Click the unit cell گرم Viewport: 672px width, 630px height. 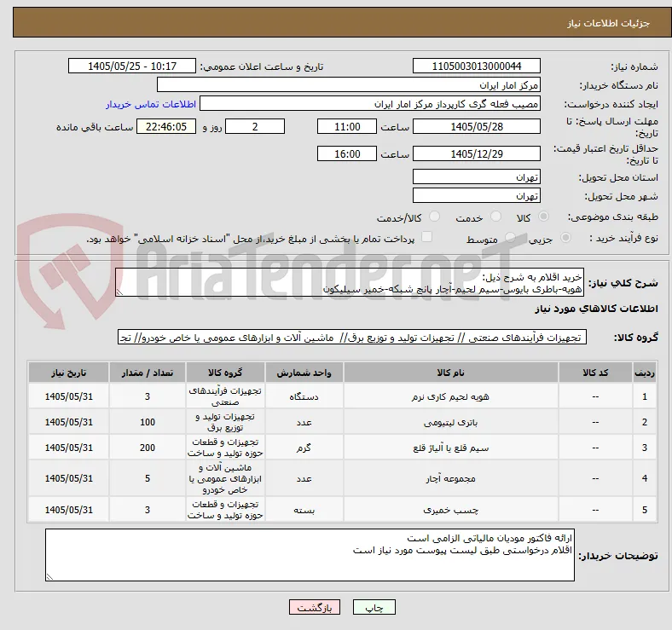[x=304, y=448]
